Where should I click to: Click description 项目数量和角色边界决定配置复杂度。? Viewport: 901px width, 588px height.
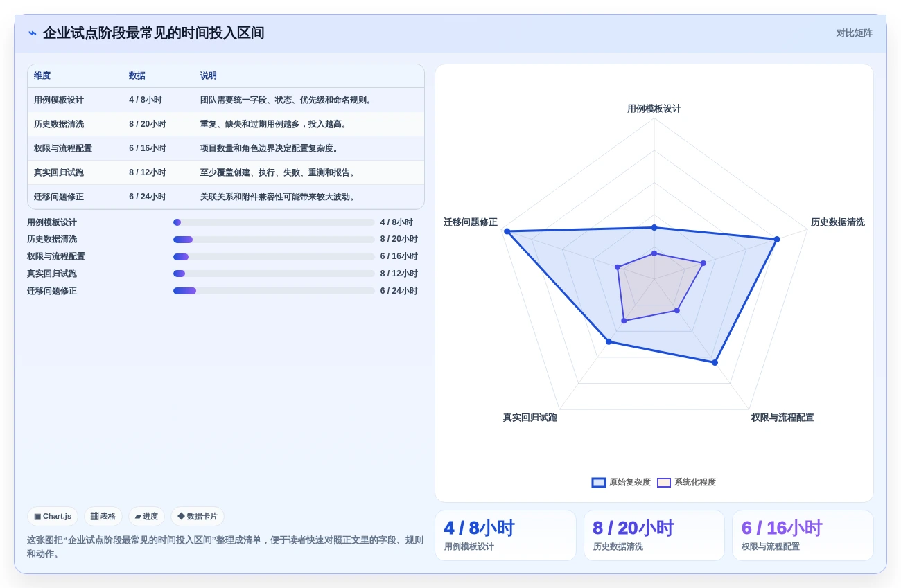[270, 148]
